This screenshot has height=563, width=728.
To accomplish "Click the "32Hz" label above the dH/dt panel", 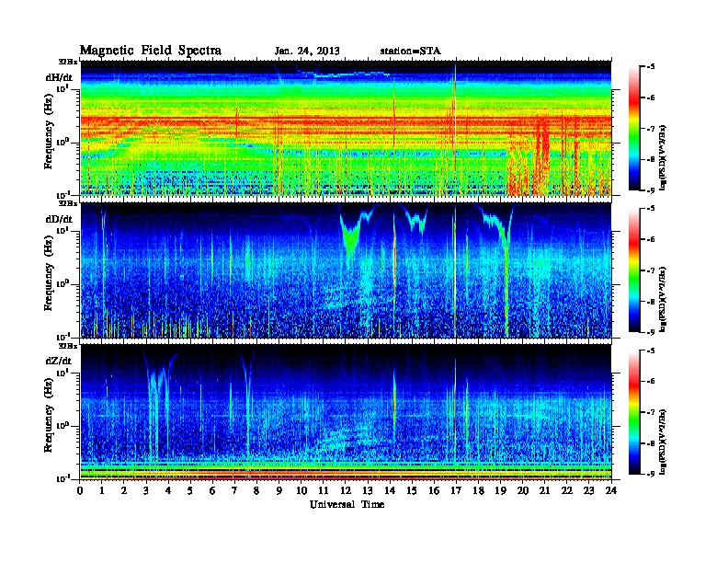I will pyautogui.click(x=68, y=62).
